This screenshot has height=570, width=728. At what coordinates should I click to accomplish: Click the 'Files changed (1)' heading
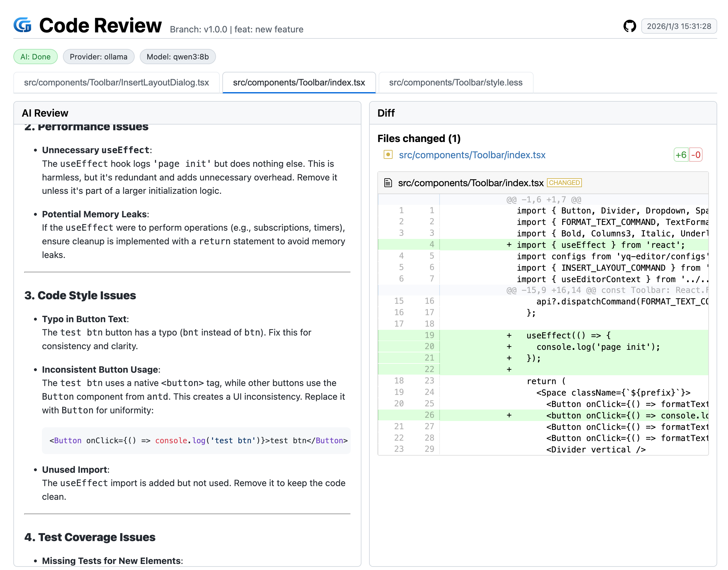(419, 138)
